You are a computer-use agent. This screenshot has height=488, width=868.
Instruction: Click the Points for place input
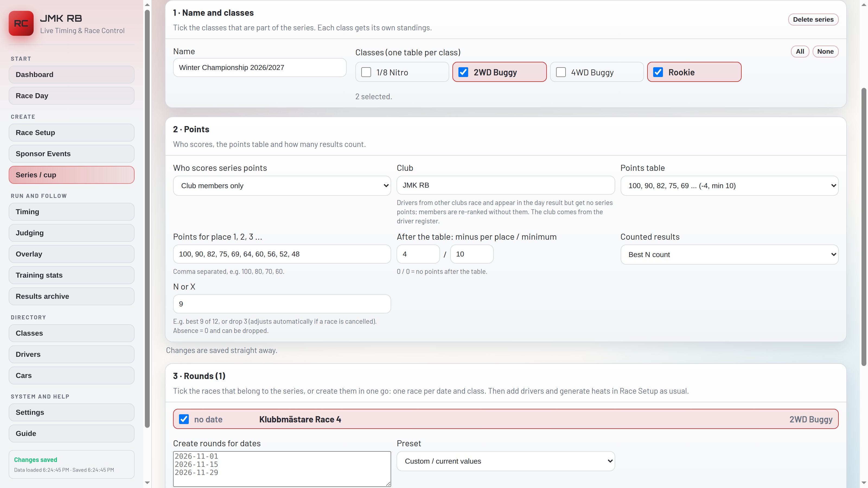(282, 254)
